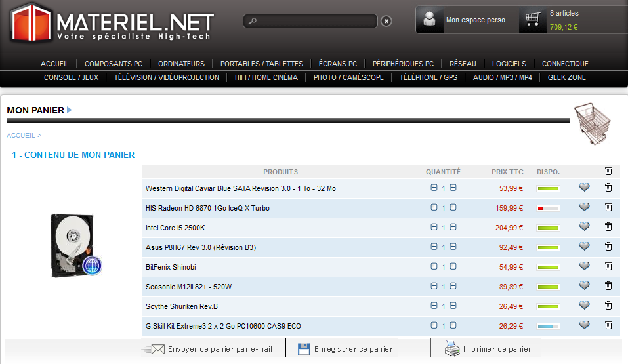Click Enregistrer ce panier
Viewport: 628px width, 364px height.
[353, 349]
